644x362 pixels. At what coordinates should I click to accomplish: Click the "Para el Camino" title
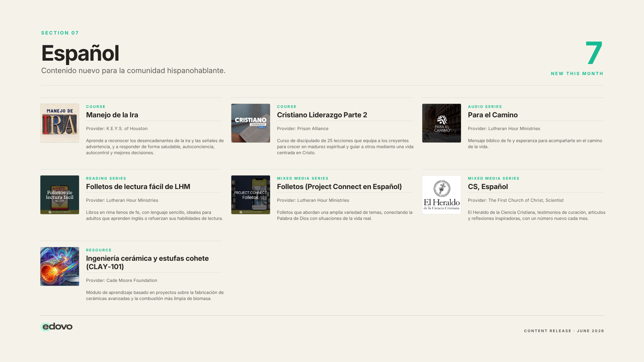tap(493, 115)
